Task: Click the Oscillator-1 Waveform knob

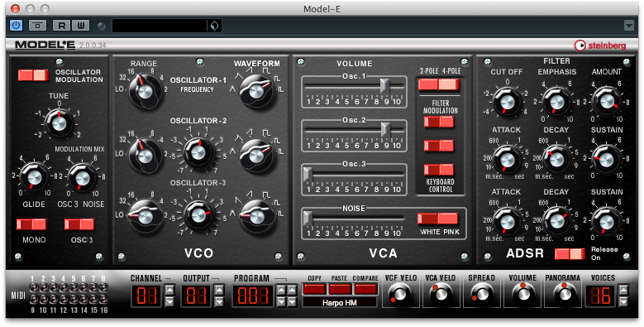Action: 257,91
